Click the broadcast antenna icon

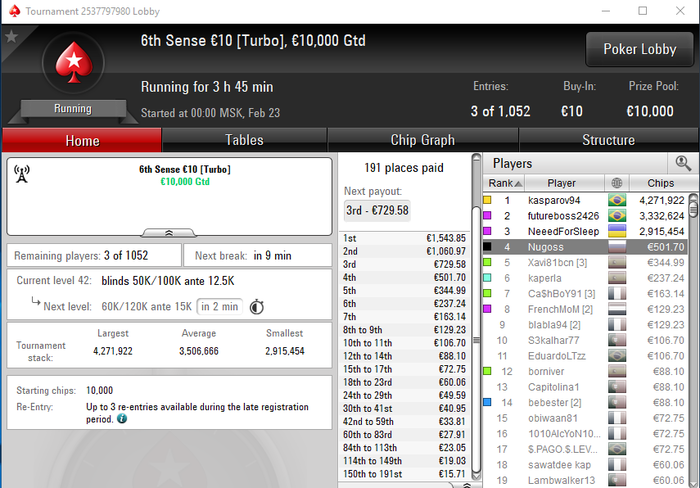pos(22,174)
